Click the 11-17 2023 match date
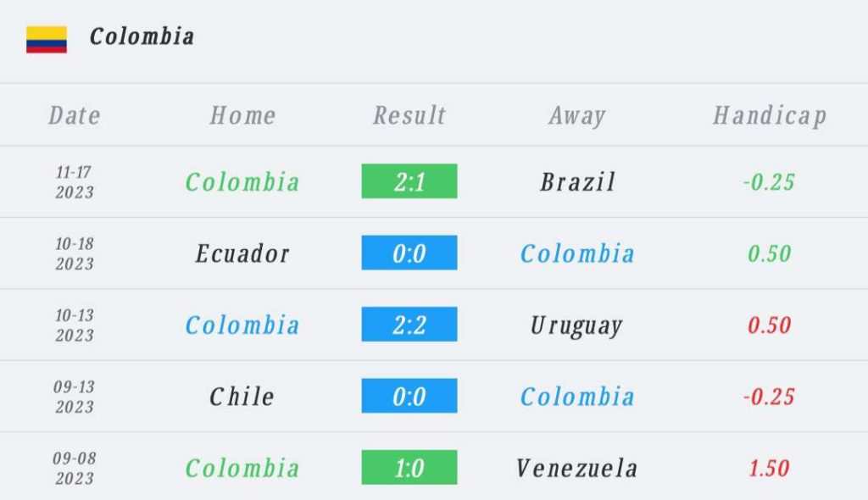This screenshot has width=868, height=500. 75,181
